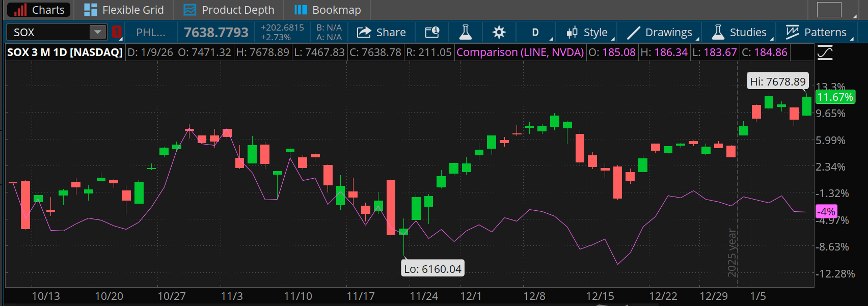The height and width of the screenshot is (306, 868).
Task: Click the -12.28% level on price axis
Action: [835, 274]
